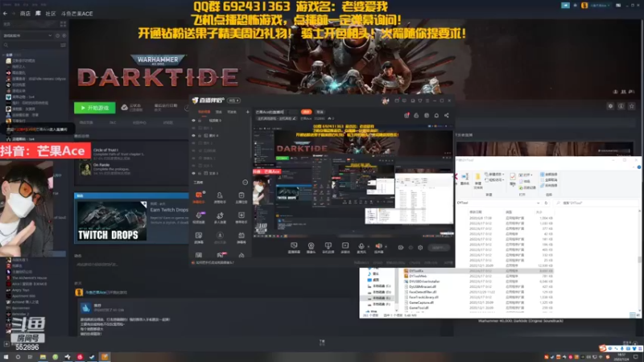The height and width of the screenshot is (362, 644).
Task: Click 反向选择 in Explorer ribbon
Action: (x=549, y=186)
